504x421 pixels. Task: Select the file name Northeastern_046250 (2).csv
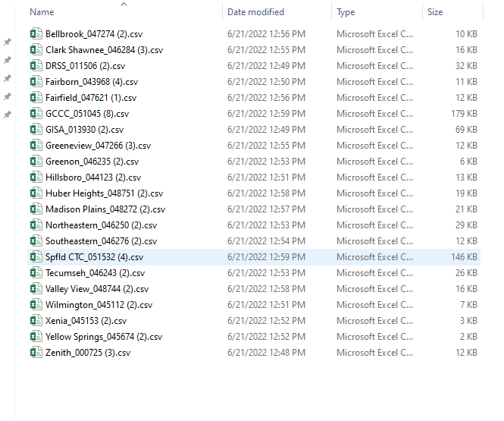101,225
